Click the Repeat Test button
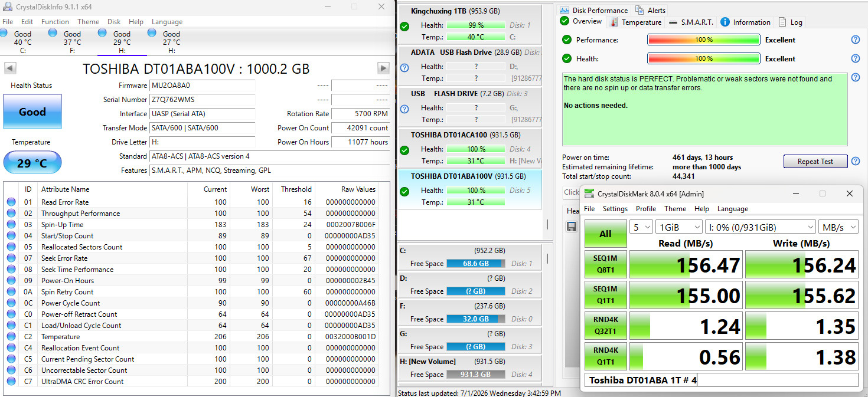Image resolution: width=868 pixels, height=397 pixels. tap(815, 161)
